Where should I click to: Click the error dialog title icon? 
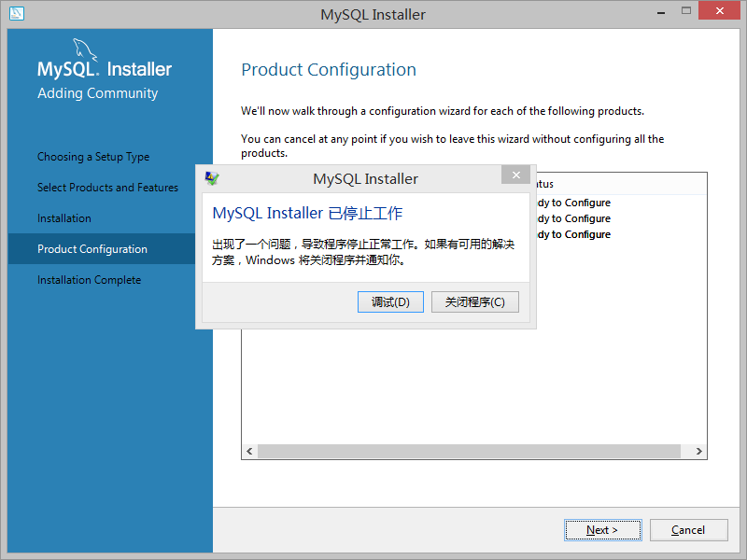click(x=212, y=178)
